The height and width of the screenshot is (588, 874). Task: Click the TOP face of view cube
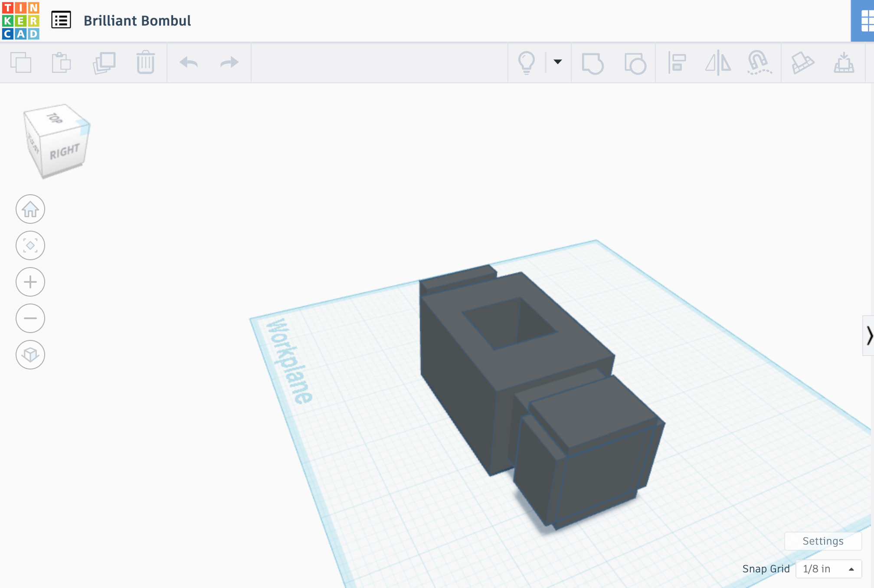[x=55, y=118]
